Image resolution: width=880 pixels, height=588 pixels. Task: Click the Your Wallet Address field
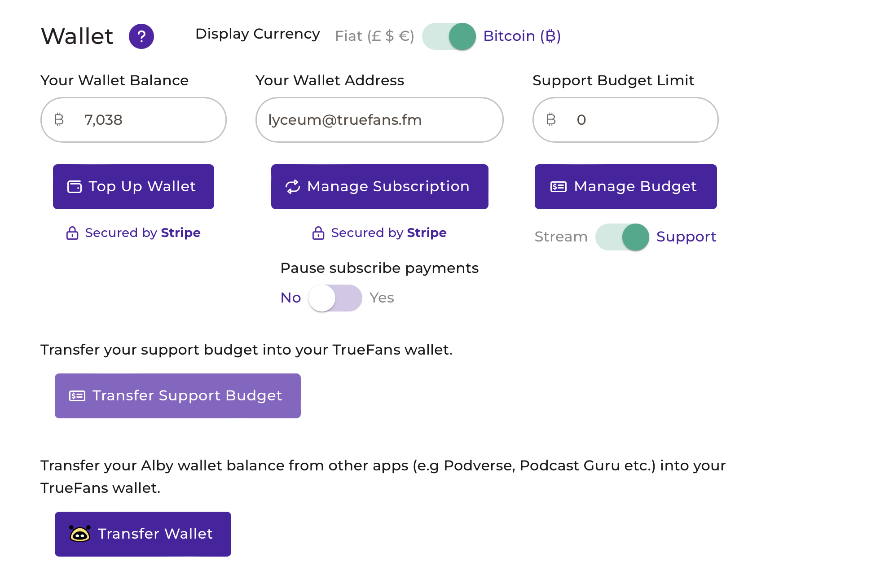point(379,120)
